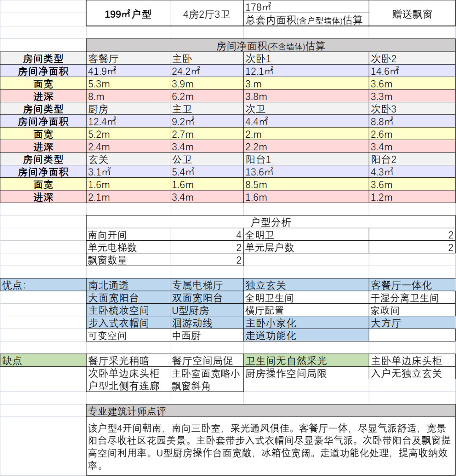Click the '1.2m' depth cell
456x476 pixels.
click(x=412, y=197)
